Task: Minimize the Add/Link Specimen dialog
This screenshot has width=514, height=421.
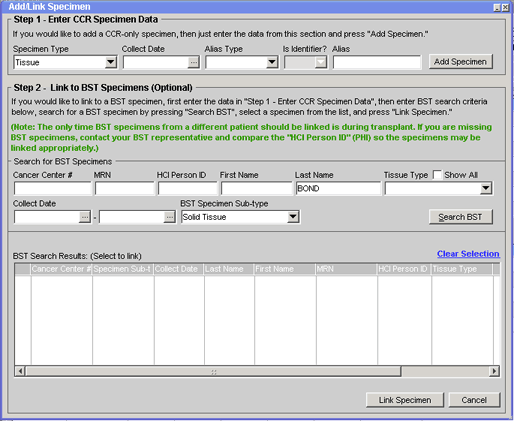Action: tap(497, 7)
